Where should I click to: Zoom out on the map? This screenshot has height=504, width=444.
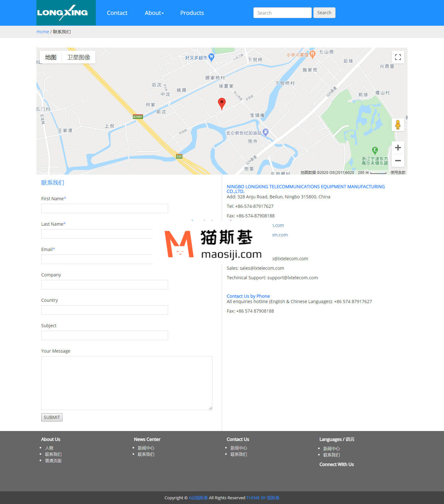point(398,161)
